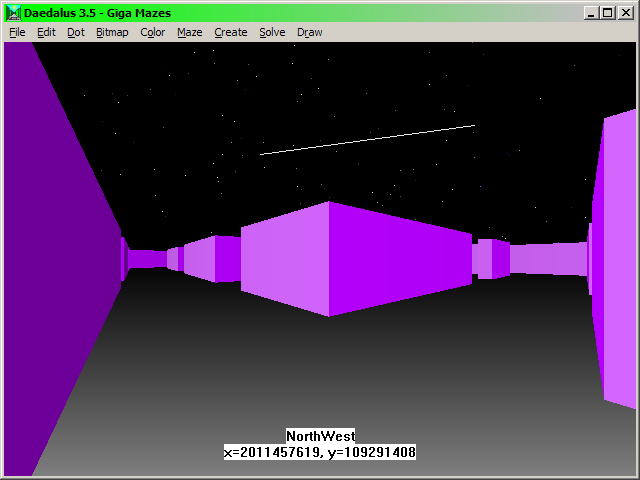Maximize the Daedalus window
This screenshot has height=480, width=640.
pyautogui.click(x=607, y=13)
